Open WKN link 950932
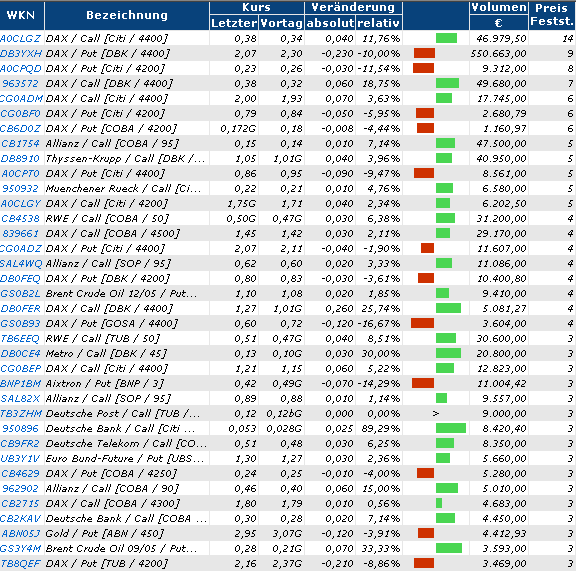The width and height of the screenshot is (576, 571). 20,188
